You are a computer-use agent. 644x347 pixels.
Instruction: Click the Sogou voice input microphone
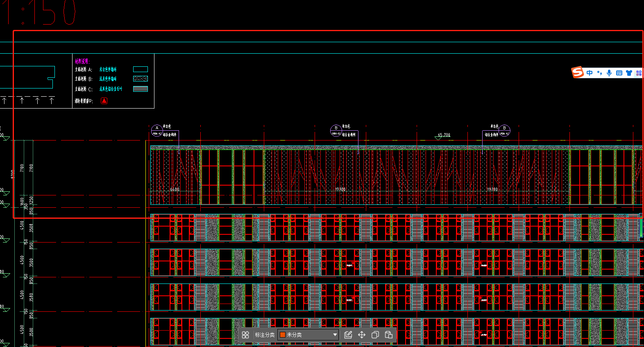coord(609,73)
